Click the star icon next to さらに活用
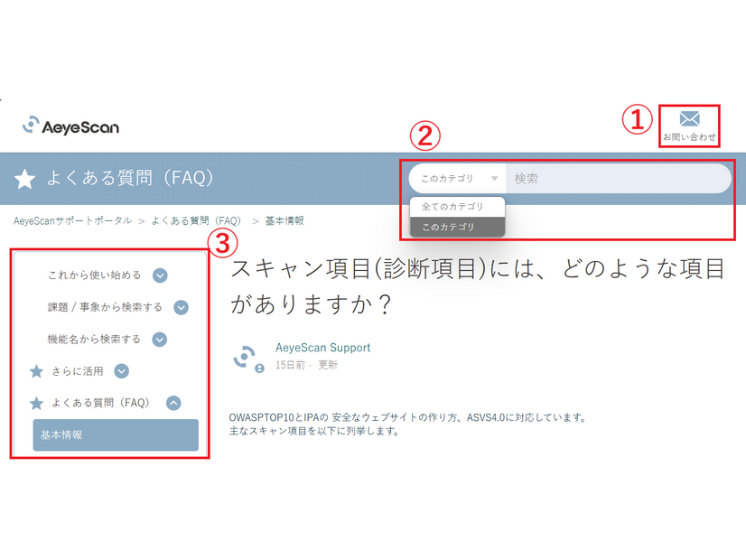746x560 pixels. (37, 371)
